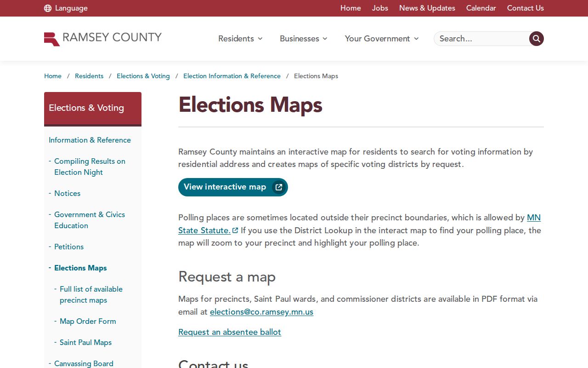Open the Jobs page
Screen dimensions: 588x368
pos(380,8)
